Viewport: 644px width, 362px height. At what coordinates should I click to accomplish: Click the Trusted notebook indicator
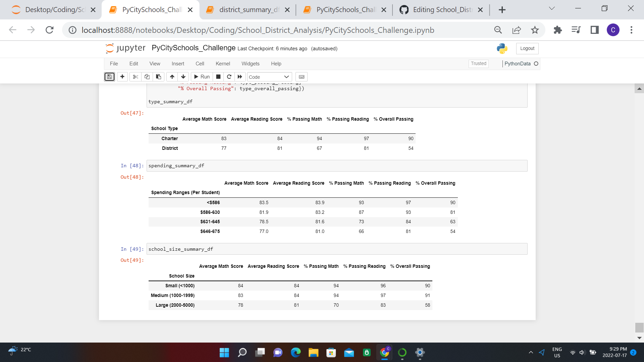coord(478,64)
